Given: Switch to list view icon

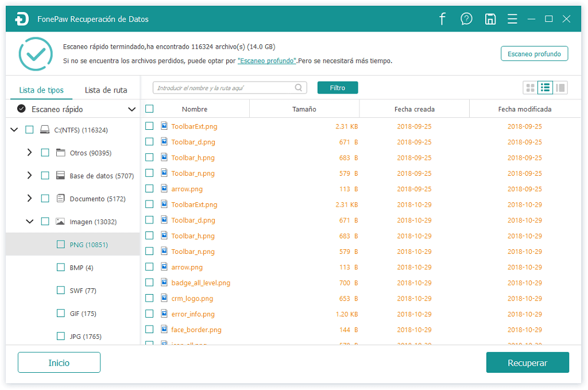Looking at the screenshot, I should [545, 88].
